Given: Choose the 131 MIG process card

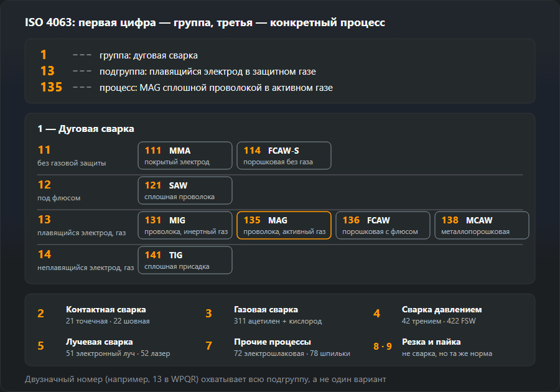Looking at the screenshot, I should pos(185,225).
